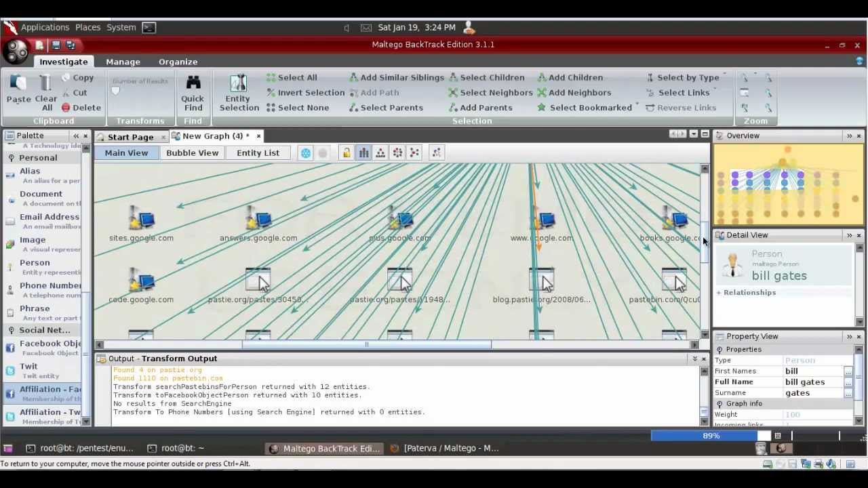Choose Select All in the ribbon
The width and height of the screenshot is (868, 488).
pos(292,77)
